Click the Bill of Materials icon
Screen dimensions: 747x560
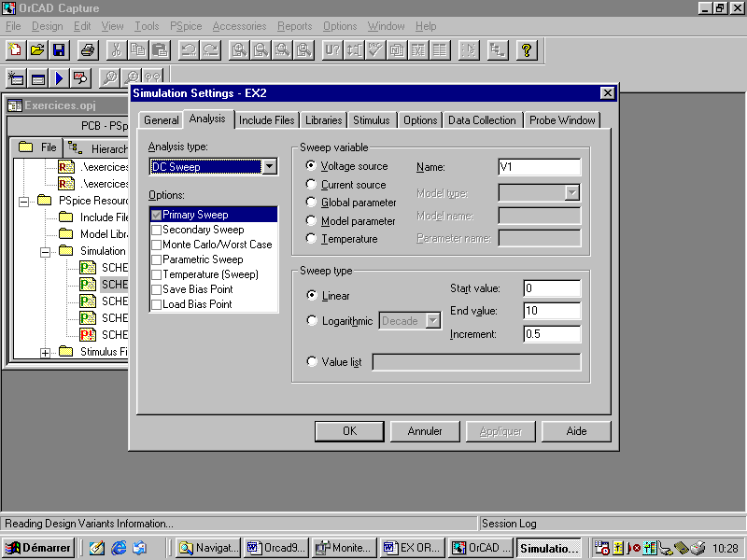(440, 50)
